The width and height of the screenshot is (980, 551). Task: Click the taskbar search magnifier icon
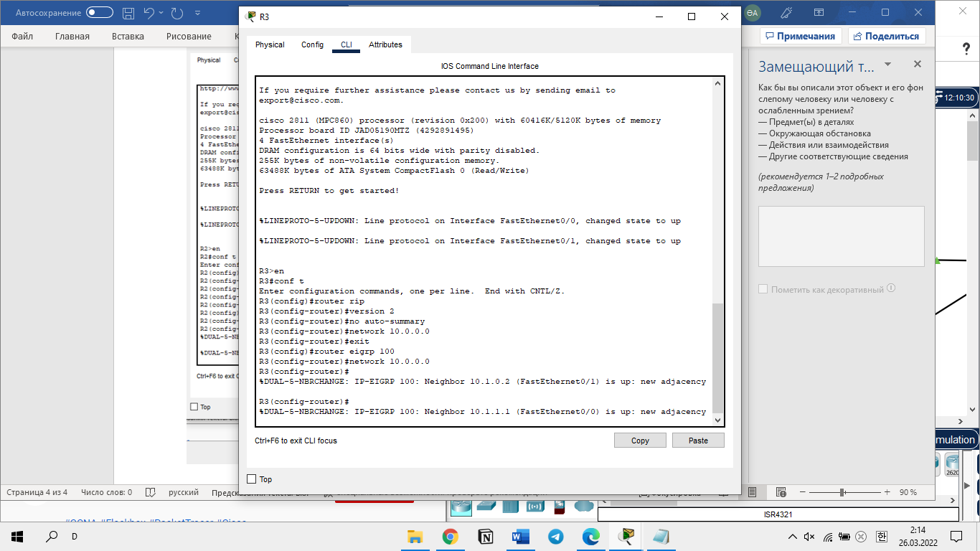(x=52, y=536)
